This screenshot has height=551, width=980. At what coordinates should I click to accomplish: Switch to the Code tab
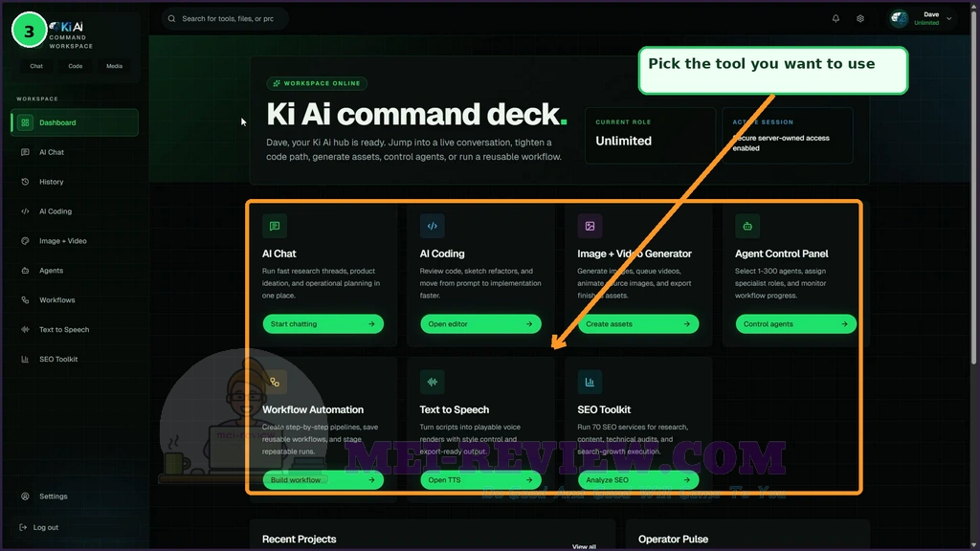[x=75, y=66]
